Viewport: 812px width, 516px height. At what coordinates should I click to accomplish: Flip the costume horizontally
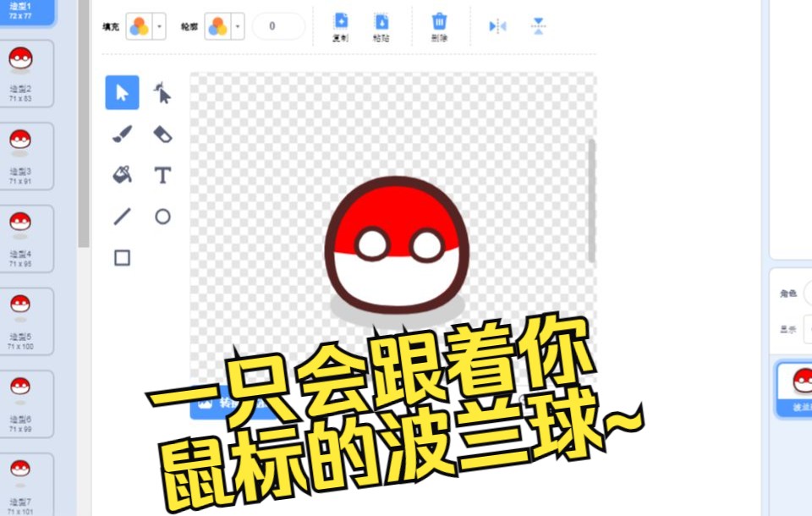[497, 26]
